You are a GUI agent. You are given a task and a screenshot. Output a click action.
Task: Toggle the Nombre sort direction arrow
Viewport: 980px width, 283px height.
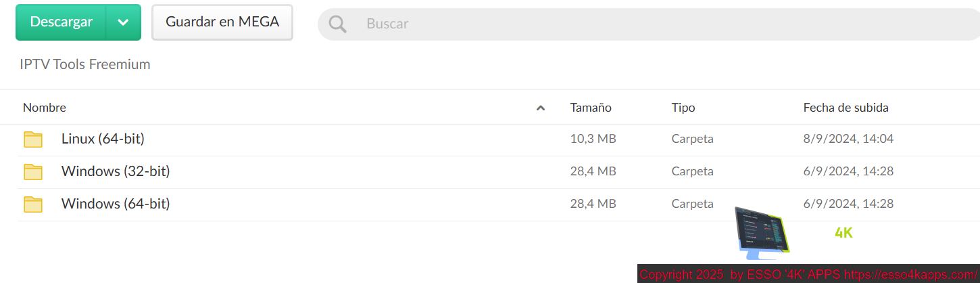click(x=541, y=108)
